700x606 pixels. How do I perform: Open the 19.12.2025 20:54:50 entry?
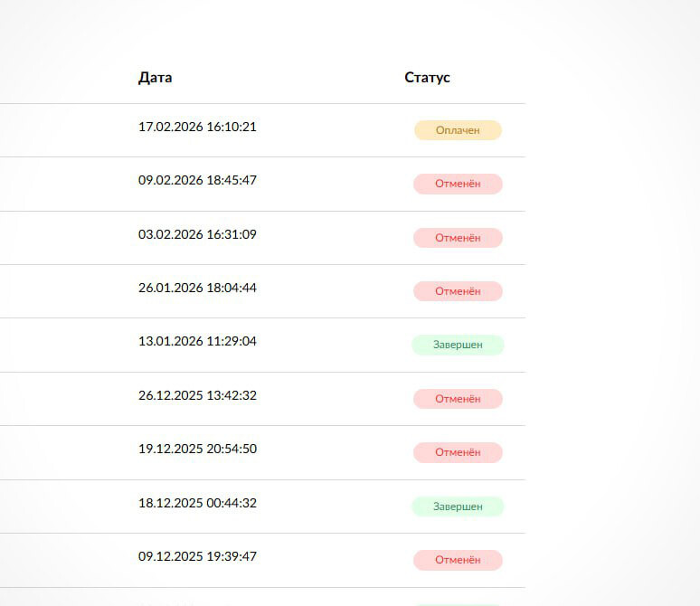pos(197,449)
